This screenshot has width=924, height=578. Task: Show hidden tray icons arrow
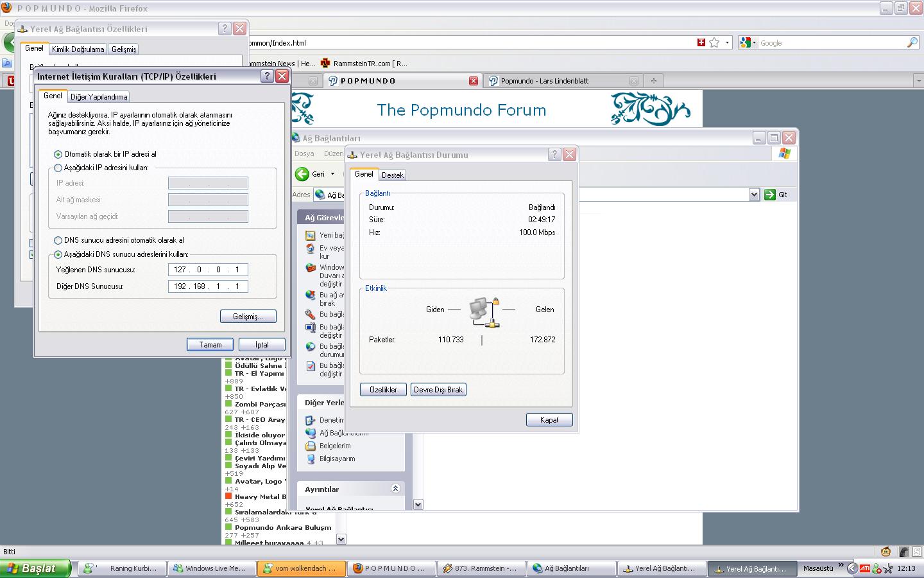pos(852,568)
